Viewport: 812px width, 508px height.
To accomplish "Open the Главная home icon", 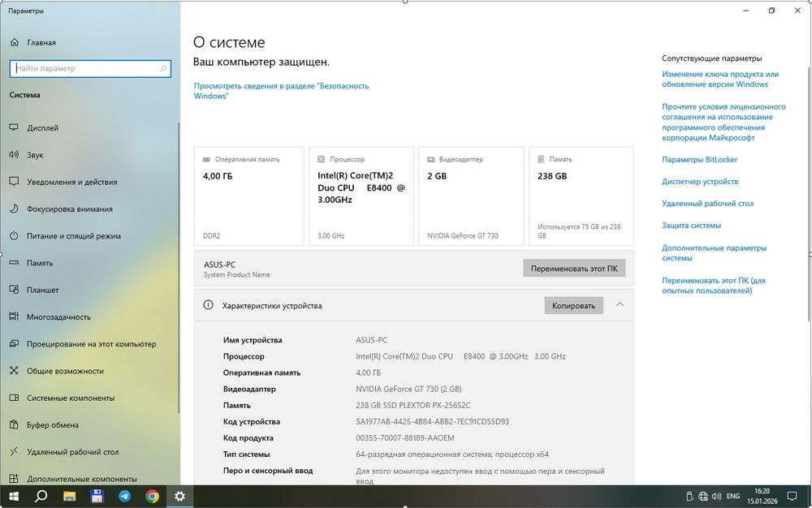I will [15, 42].
